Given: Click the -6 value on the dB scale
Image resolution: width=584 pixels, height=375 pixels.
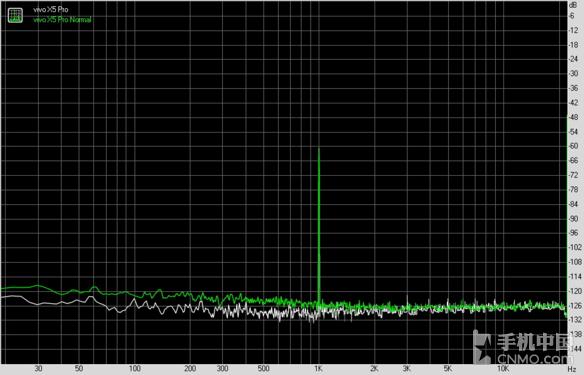Looking at the screenshot, I should (572, 16).
